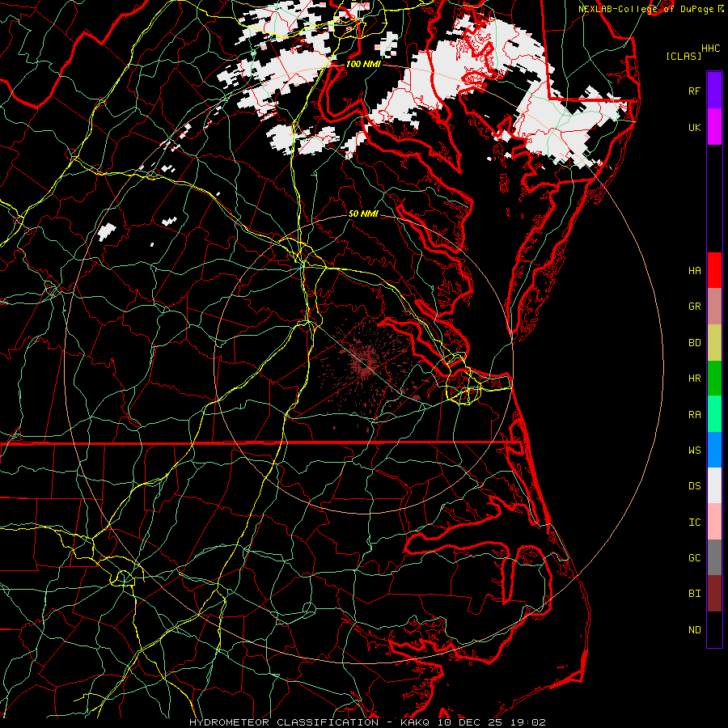
Task: Select the GR legend color block
Action: [714, 307]
